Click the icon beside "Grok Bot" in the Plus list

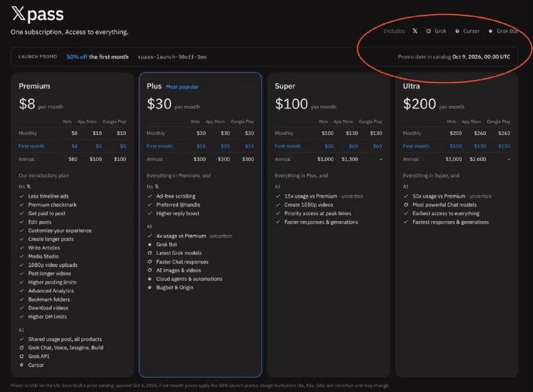pos(149,244)
